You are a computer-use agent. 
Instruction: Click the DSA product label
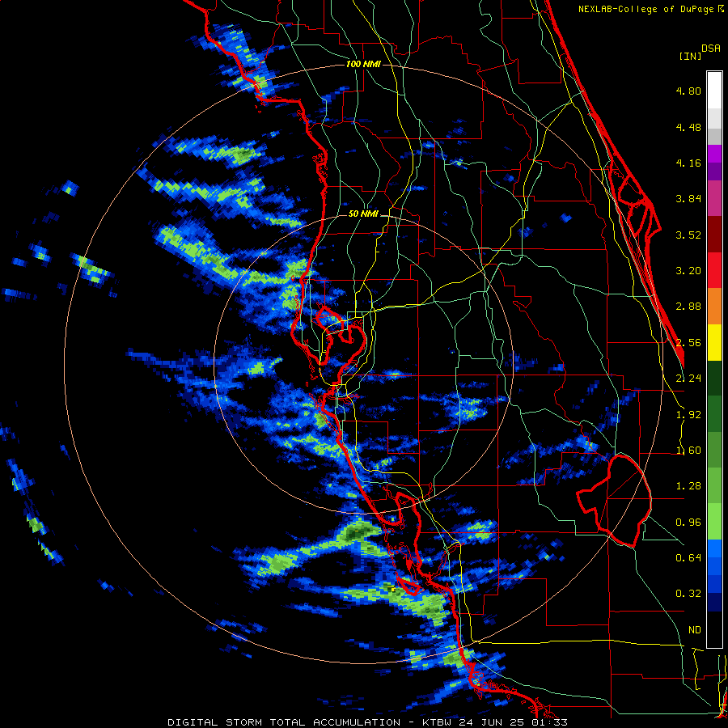[x=711, y=48]
